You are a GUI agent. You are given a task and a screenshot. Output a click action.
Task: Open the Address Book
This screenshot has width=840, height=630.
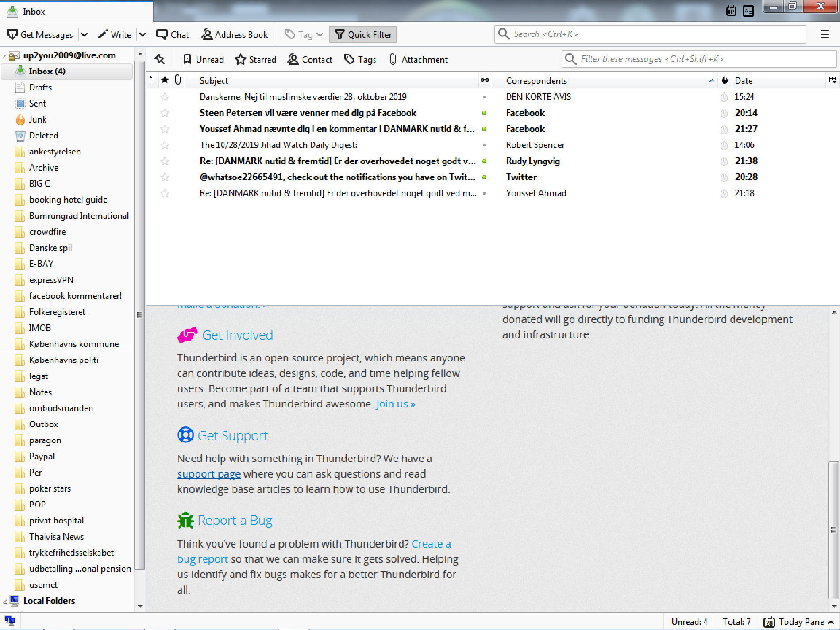(235, 35)
